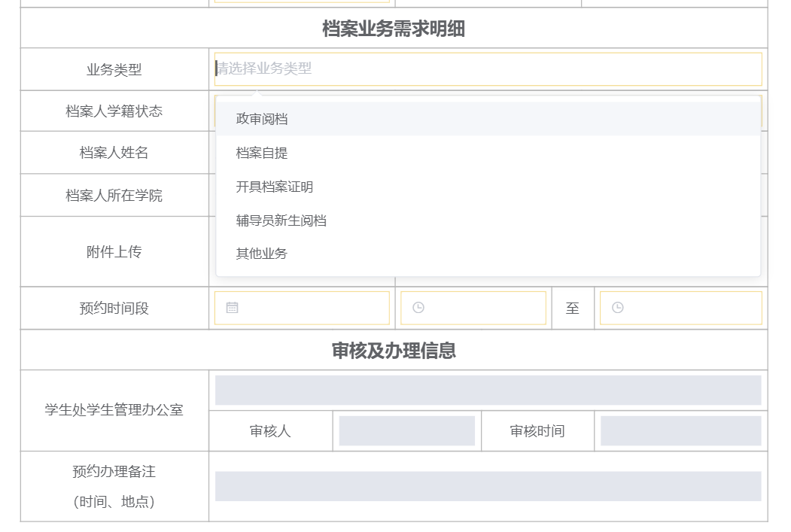Open the calendar icon in appointment date field
Viewport: 791px width, 532px height.
(232, 308)
